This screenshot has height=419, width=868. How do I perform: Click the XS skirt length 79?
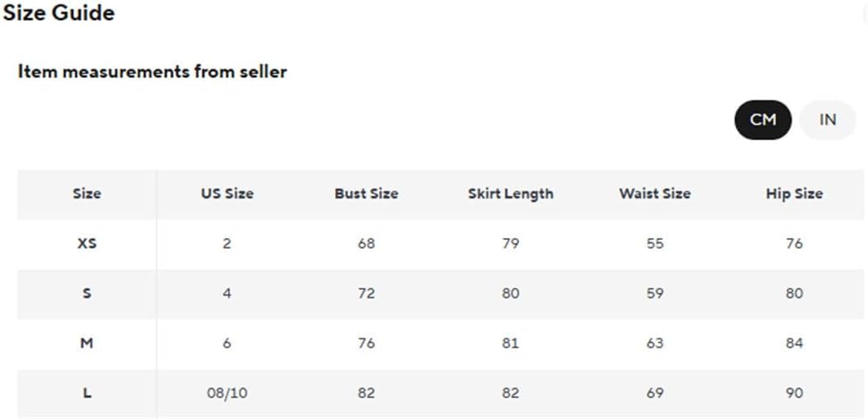coord(511,243)
